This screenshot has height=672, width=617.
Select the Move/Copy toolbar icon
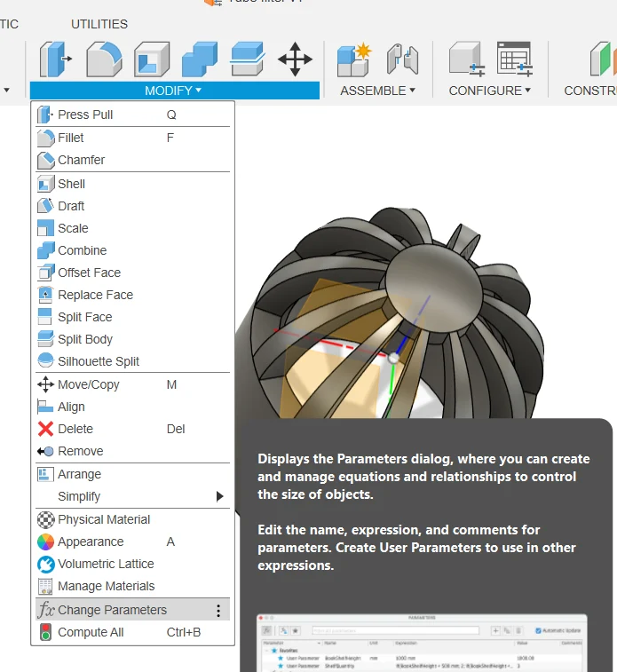(x=296, y=59)
